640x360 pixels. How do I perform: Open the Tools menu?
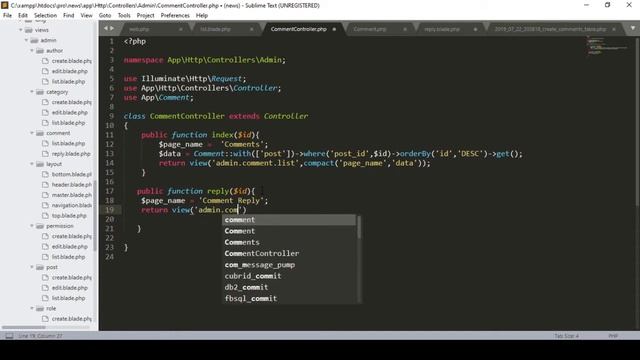click(124, 16)
